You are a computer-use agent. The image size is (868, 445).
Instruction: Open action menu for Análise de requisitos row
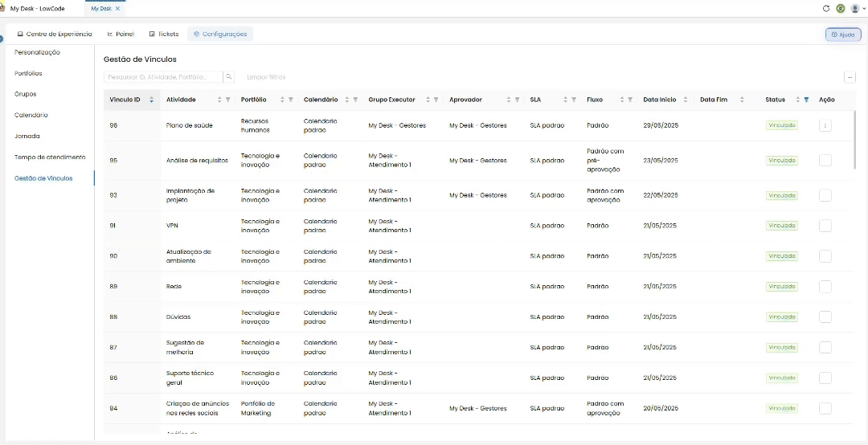tap(825, 161)
